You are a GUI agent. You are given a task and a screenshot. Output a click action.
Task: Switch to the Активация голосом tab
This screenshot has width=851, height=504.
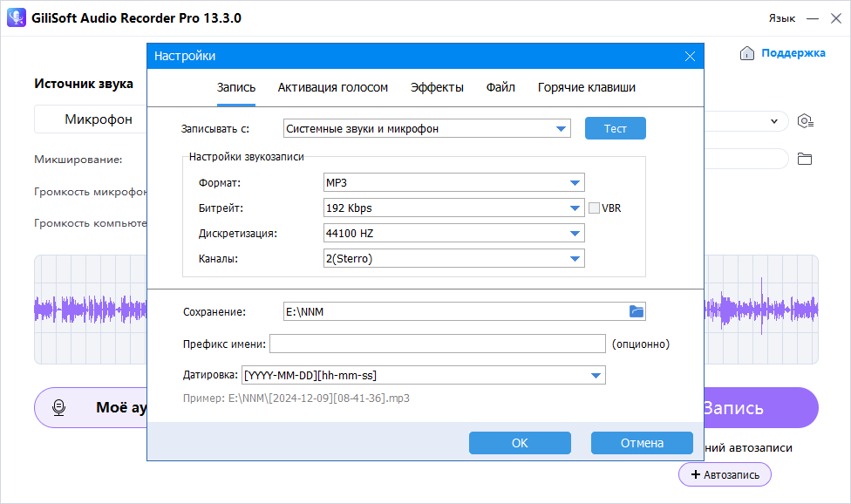coord(333,88)
